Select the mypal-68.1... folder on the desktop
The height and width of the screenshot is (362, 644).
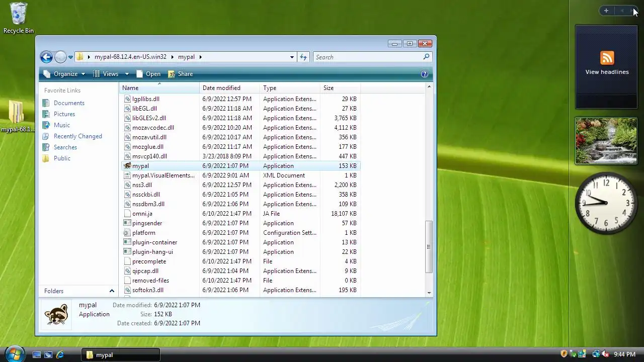coord(18,116)
